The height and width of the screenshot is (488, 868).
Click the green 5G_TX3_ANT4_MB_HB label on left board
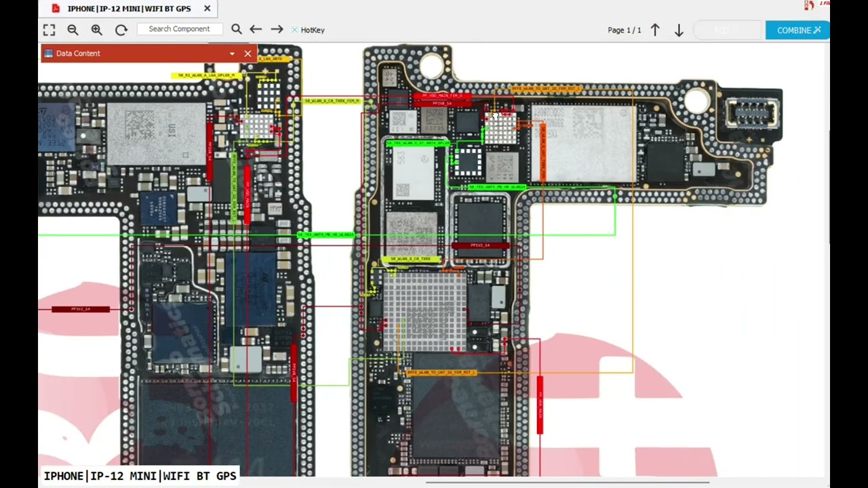tap(325, 235)
